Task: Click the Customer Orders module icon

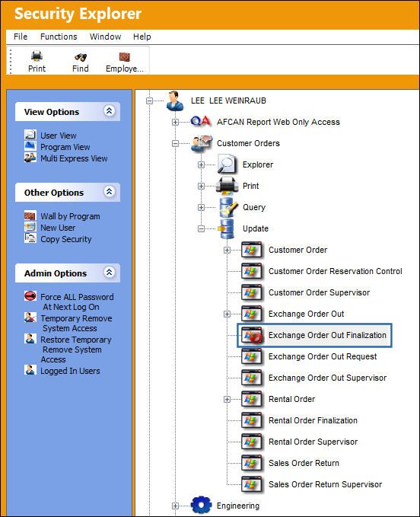Action: pos(202,143)
